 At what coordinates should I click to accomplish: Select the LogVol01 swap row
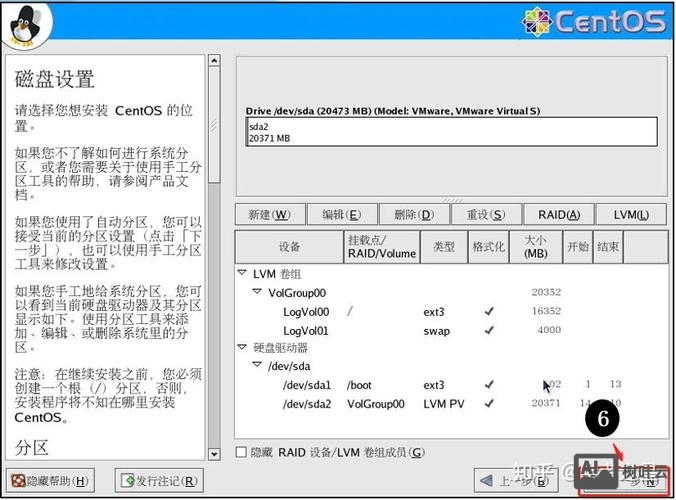(451, 331)
